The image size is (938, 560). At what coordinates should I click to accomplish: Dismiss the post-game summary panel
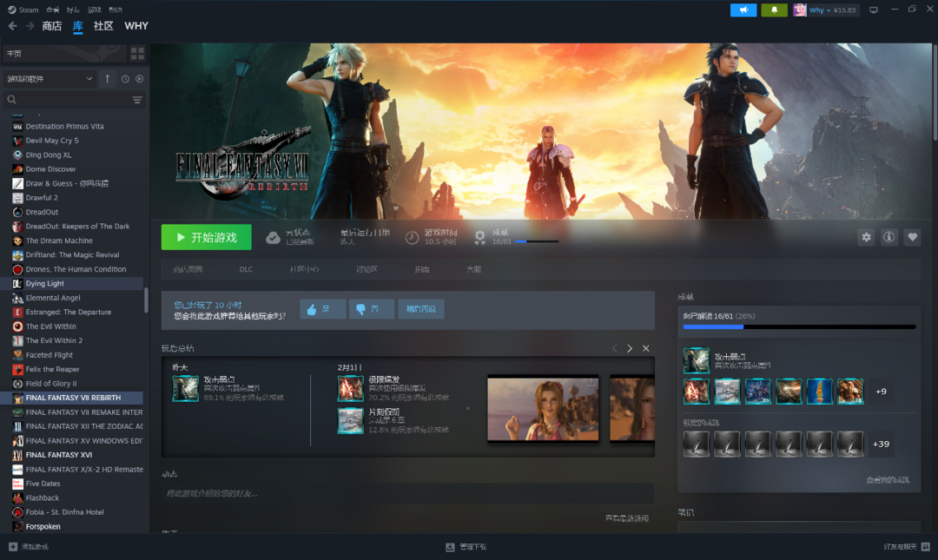point(646,348)
